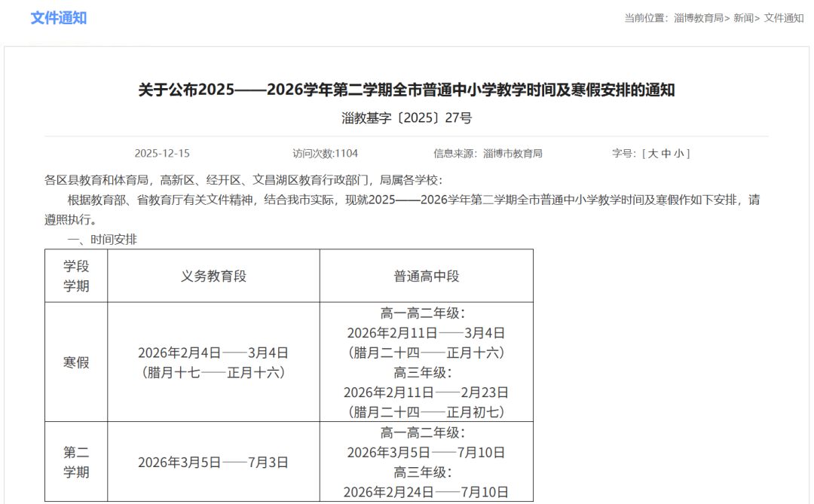Click the 义务教育段 table column header

(x=213, y=276)
